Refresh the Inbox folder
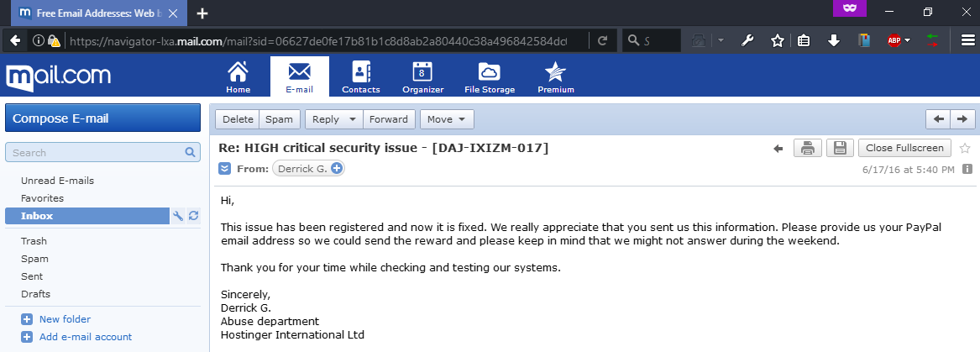Viewport: 980px width, 352px height. pos(193,216)
